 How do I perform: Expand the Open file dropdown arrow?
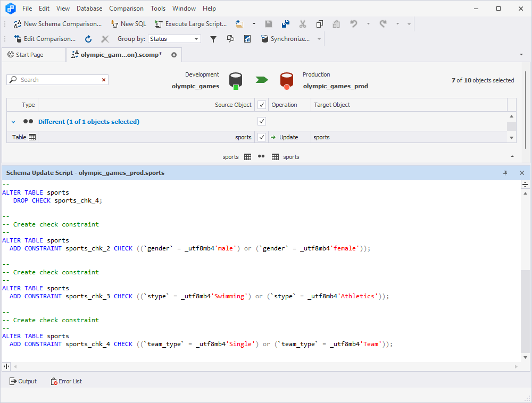(254, 24)
